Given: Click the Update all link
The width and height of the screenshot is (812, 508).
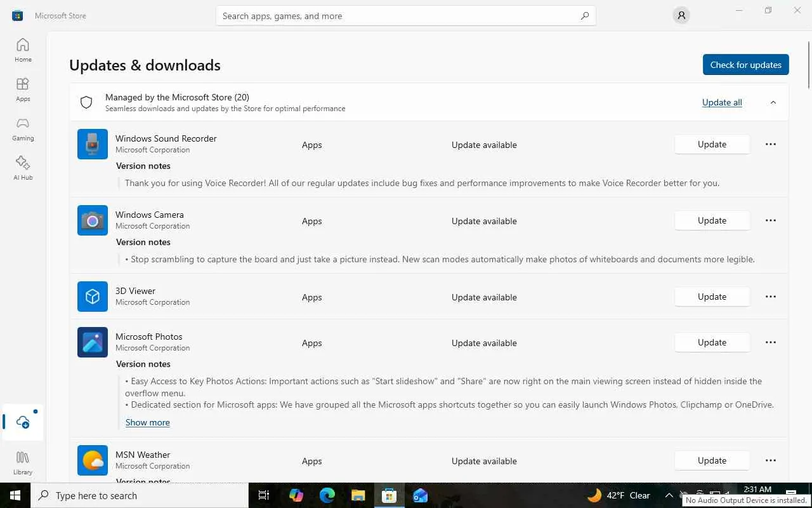Looking at the screenshot, I should tap(722, 102).
